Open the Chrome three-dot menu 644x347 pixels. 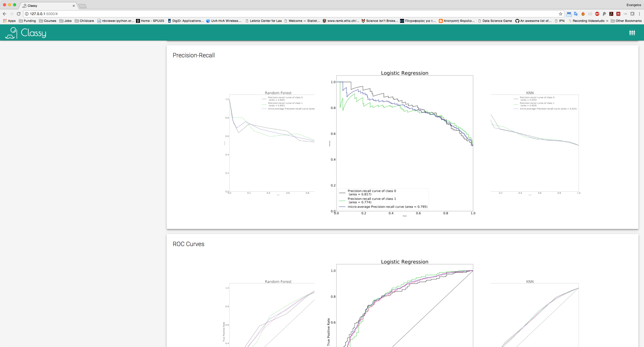(639, 14)
